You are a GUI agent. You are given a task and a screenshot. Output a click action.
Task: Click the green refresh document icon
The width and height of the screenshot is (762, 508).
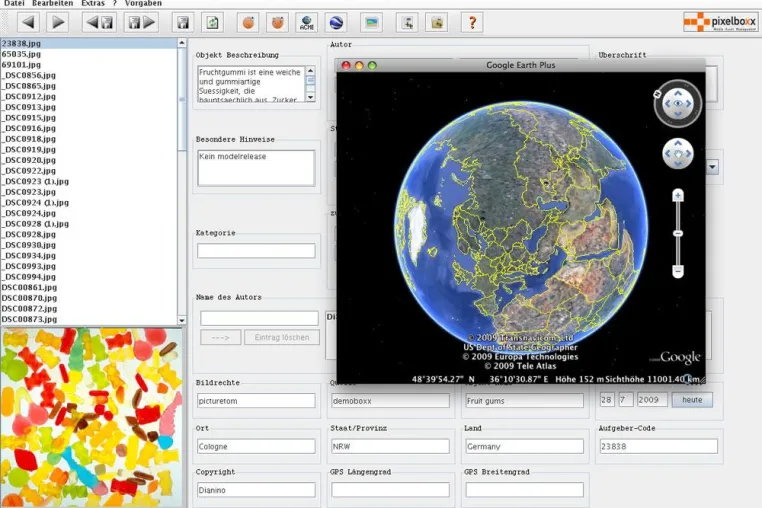tap(212, 23)
